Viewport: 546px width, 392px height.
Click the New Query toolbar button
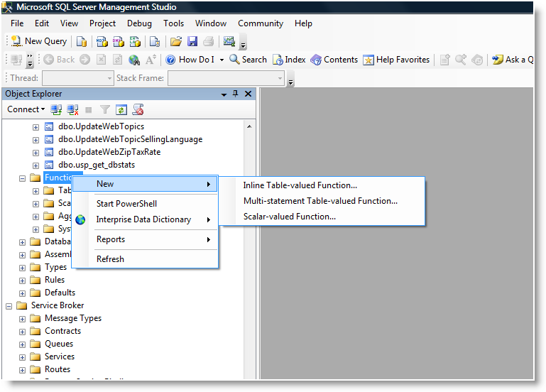coord(39,41)
